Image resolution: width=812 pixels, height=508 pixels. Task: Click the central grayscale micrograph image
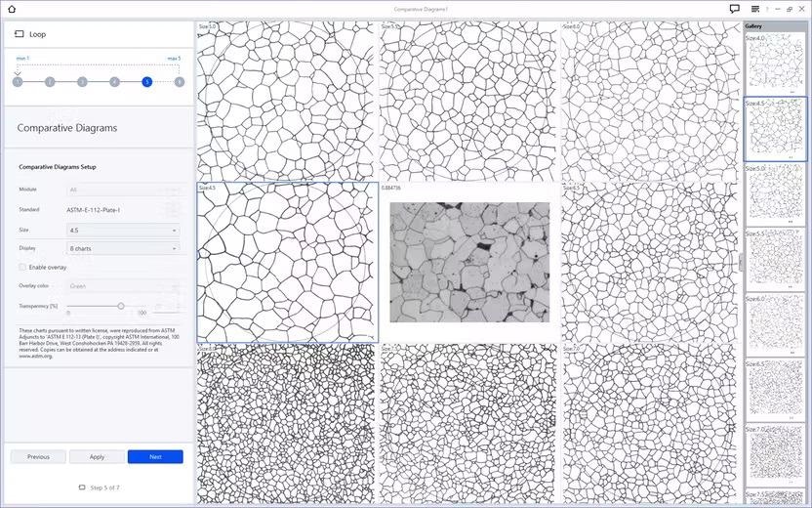pyautogui.click(x=469, y=262)
